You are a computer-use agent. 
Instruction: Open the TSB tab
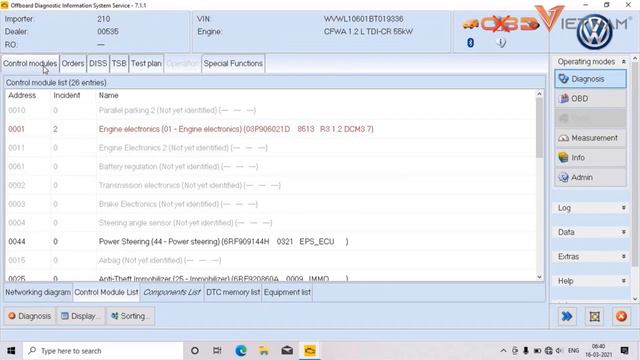pos(119,64)
